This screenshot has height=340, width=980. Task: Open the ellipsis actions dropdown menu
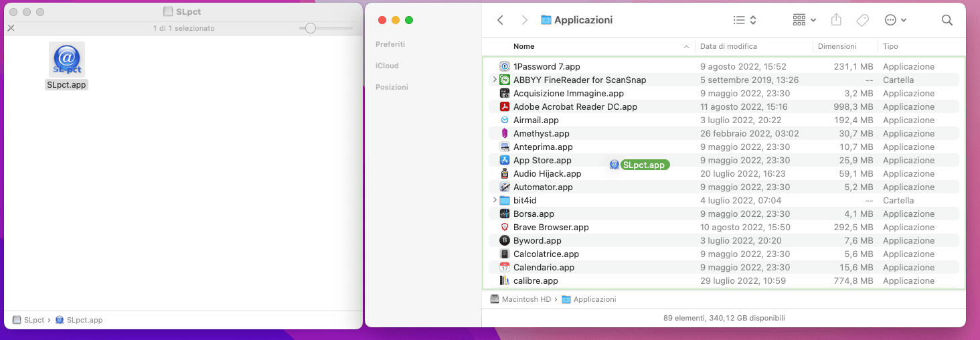coord(896,20)
